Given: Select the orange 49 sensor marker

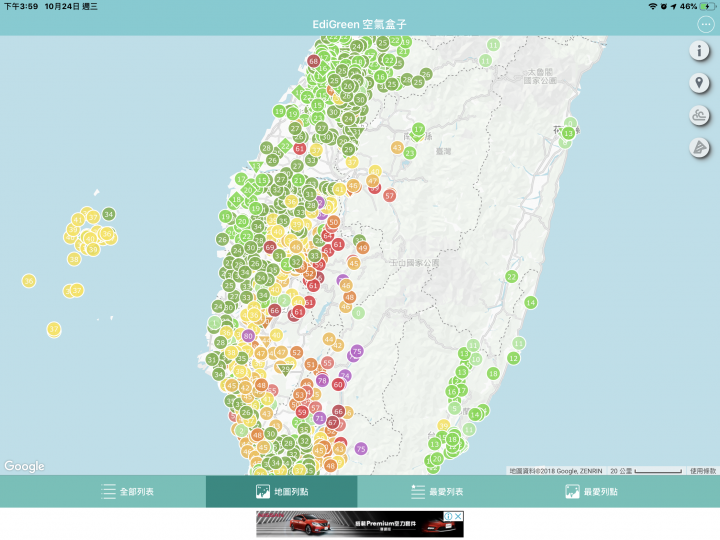Looking at the screenshot, I should click(x=363, y=248).
